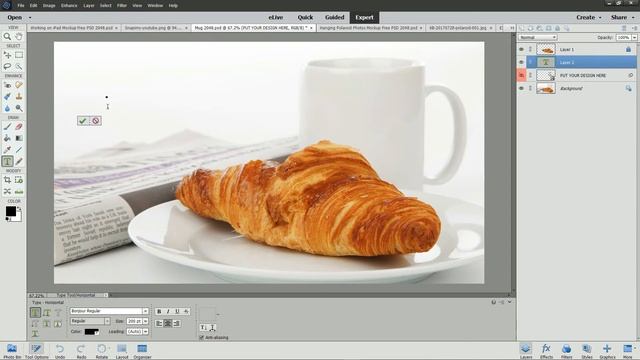
Task: Select the Hand tool
Action: click(x=19, y=36)
